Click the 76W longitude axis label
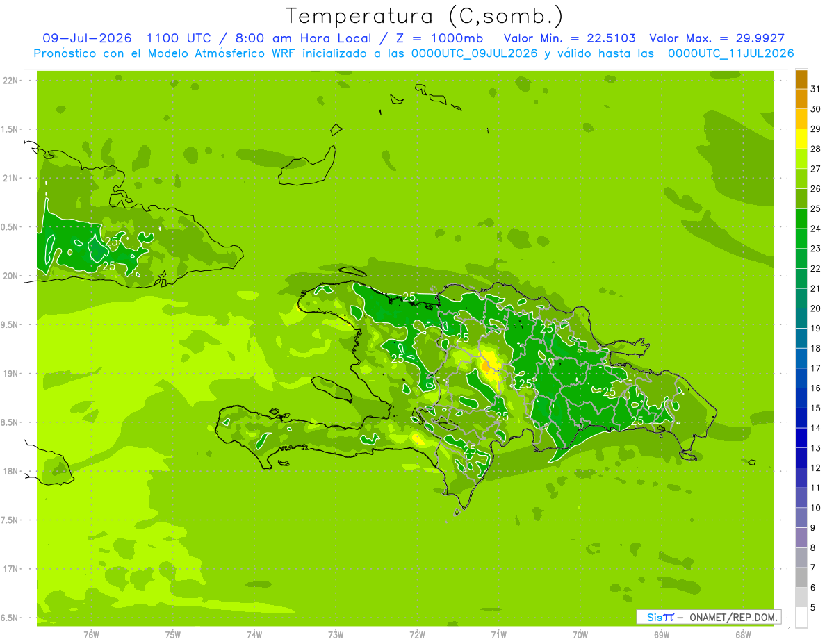The image size is (834, 644). tap(91, 634)
